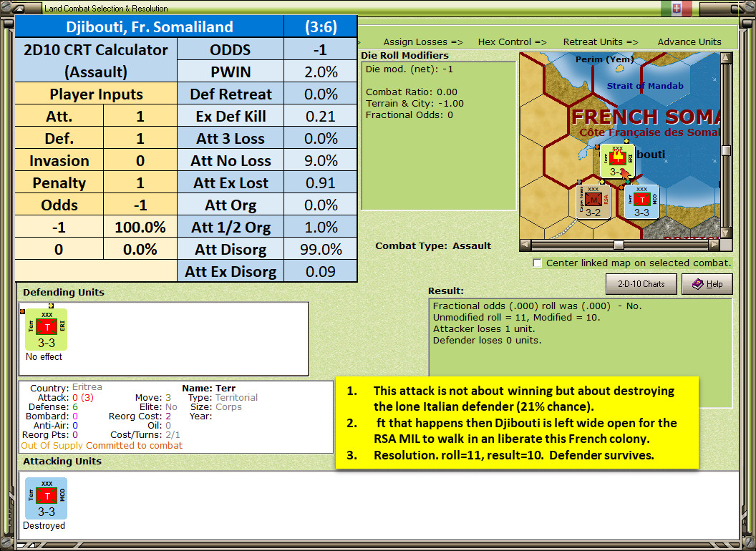Go to the Hex Control step
The image size is (756, 551).
coord(512,42)
